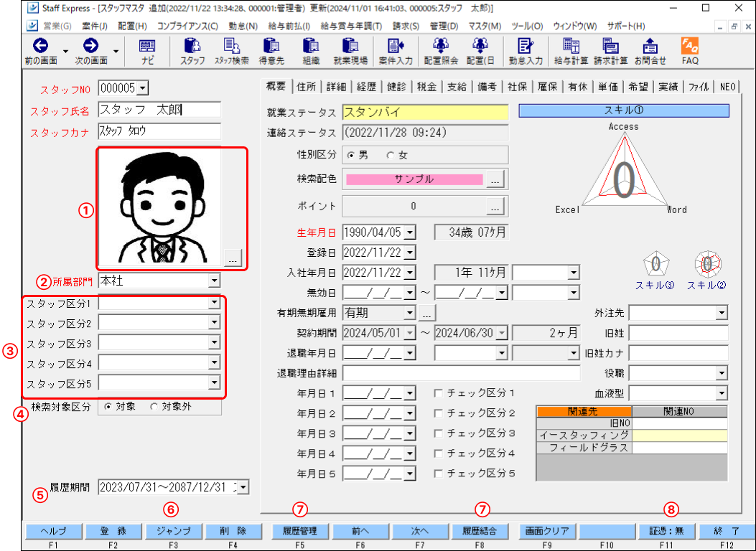Click the 削除 F4 button
Viewport: 756px width, 551px height.
click(233, 531)
